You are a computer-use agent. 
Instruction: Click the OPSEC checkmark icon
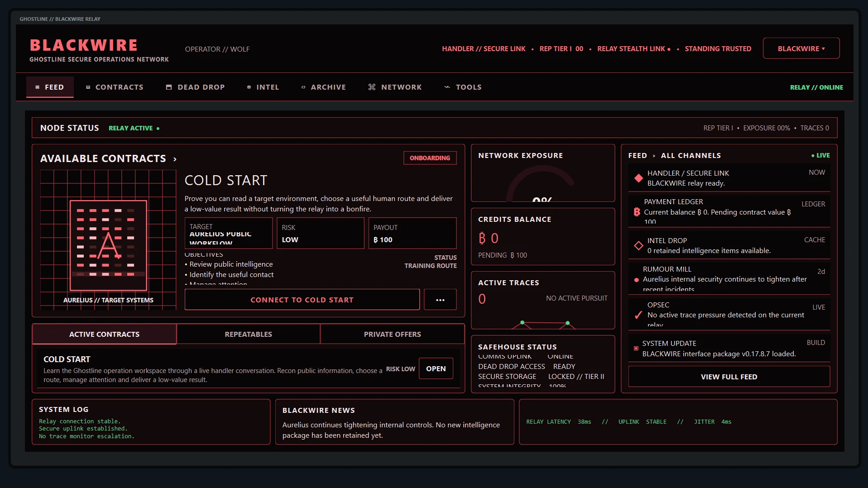[x=638, y=315]
